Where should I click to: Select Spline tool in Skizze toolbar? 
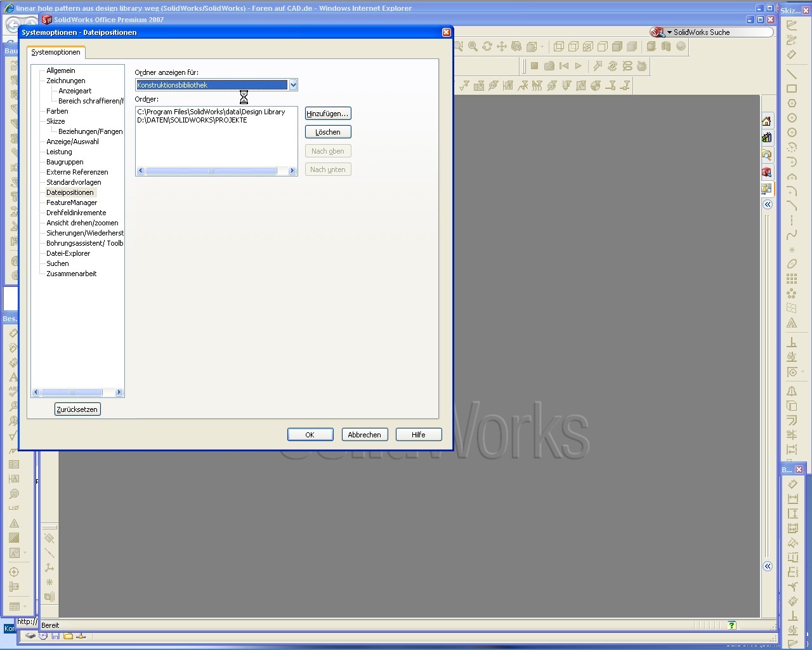792,235
